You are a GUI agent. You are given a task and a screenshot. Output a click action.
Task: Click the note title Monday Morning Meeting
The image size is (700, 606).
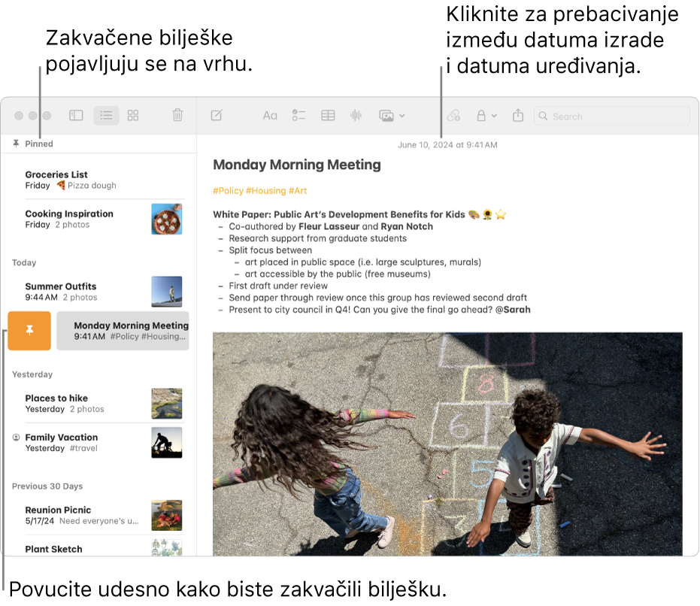[x=297, y=165]
